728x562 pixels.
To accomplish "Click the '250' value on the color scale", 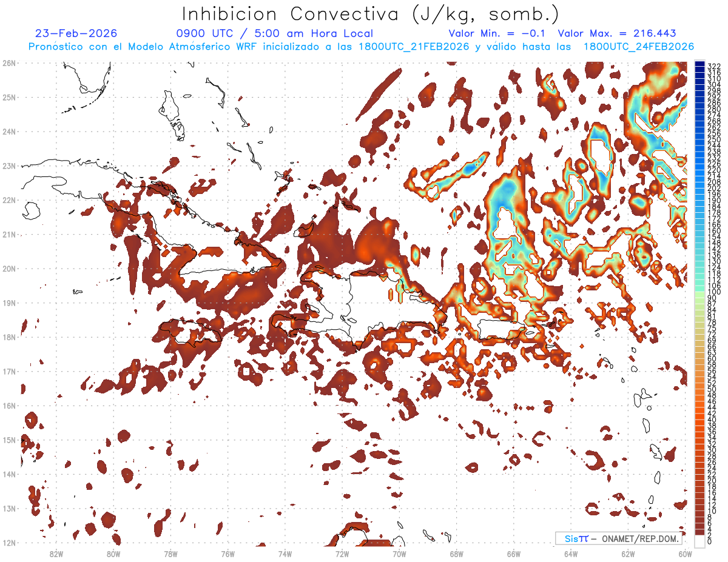I will click(713, 140).
